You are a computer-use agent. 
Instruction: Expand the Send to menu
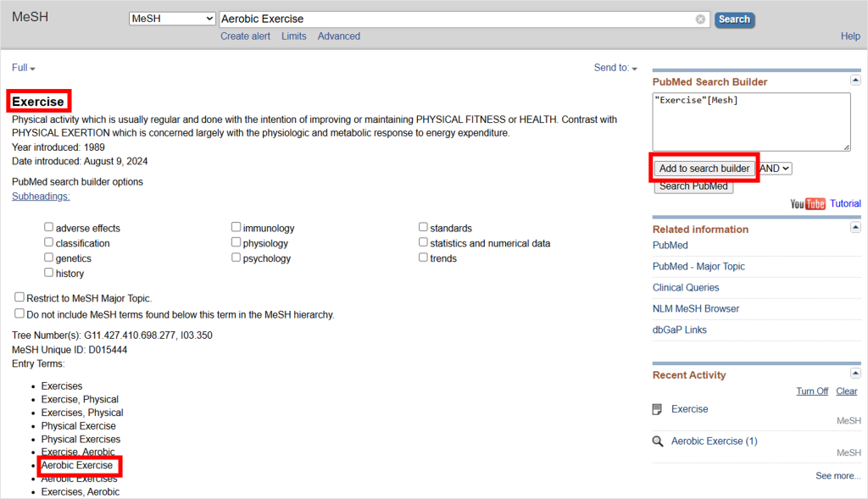tap(615, 68)
